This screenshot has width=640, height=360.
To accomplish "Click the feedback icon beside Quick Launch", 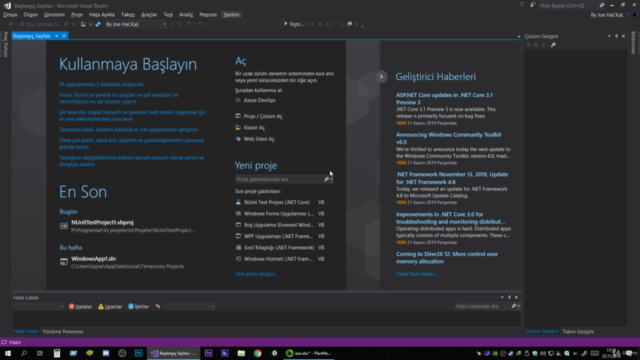I will point(533,5).
